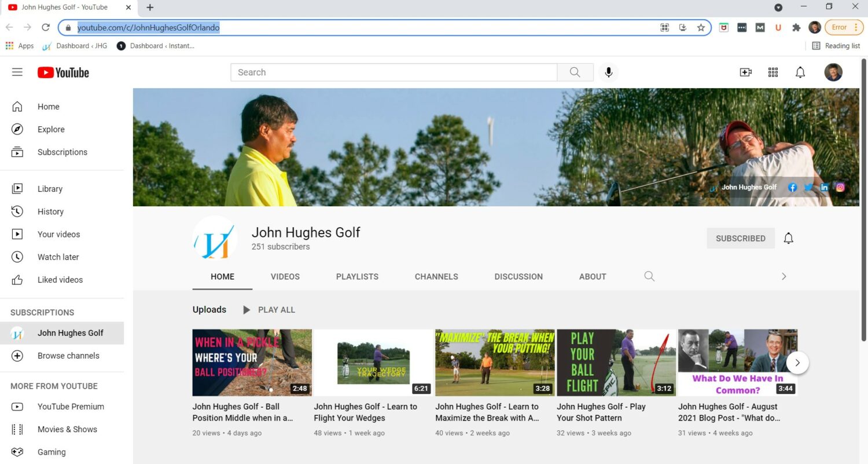Open the Facebook link on channel banner
The height and width of the screenshot is (464, 868).
792,187
